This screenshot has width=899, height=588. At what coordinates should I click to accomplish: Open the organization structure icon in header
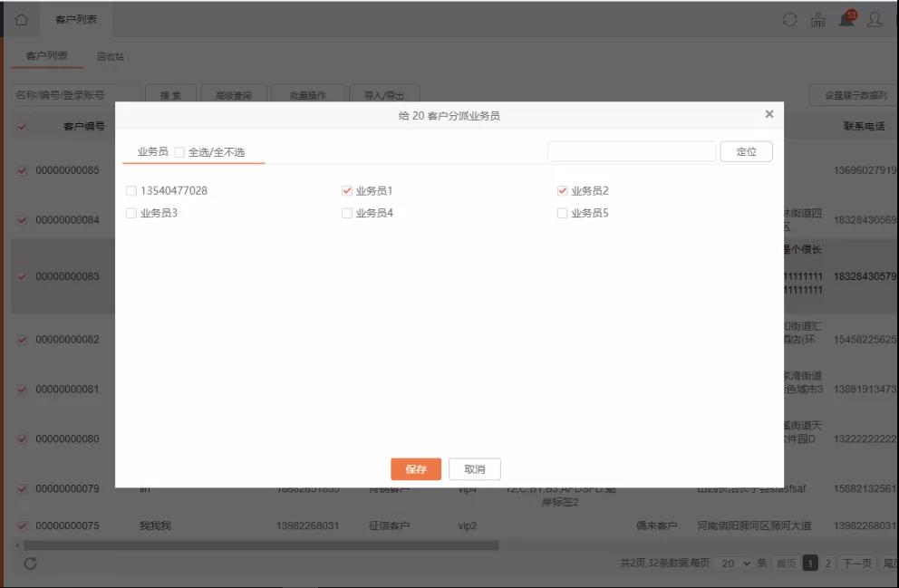[818, 19]
